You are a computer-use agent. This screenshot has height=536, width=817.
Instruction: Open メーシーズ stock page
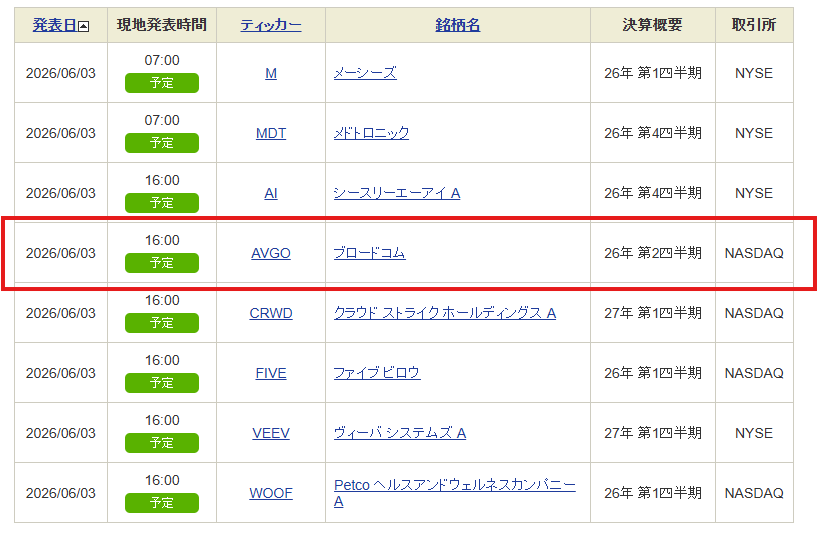tap(365, 73)
